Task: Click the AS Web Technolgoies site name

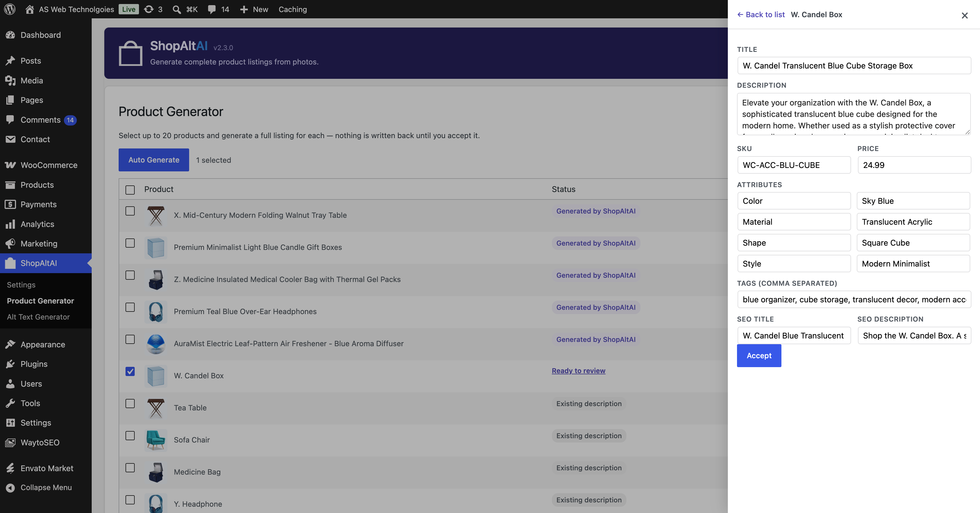Action: tap(77, 9)
